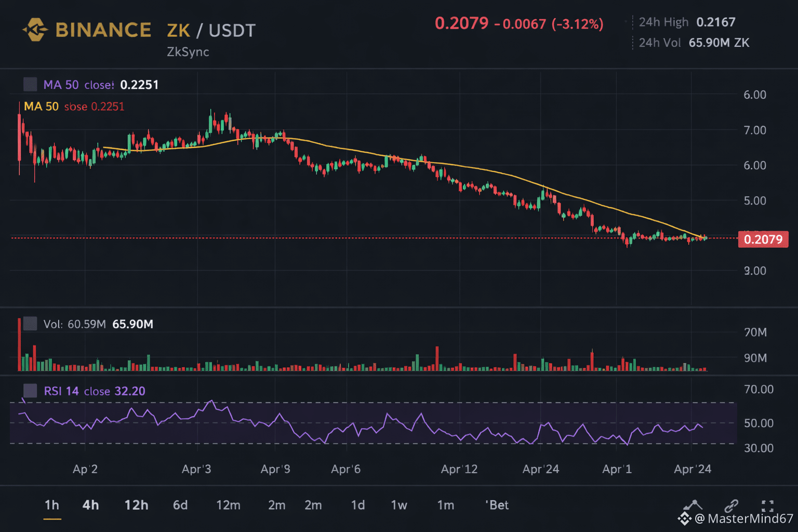Click the Apr'3 date label
This screenshot has height=532, width=798.
pyautogui.click(x=196, y=469)
